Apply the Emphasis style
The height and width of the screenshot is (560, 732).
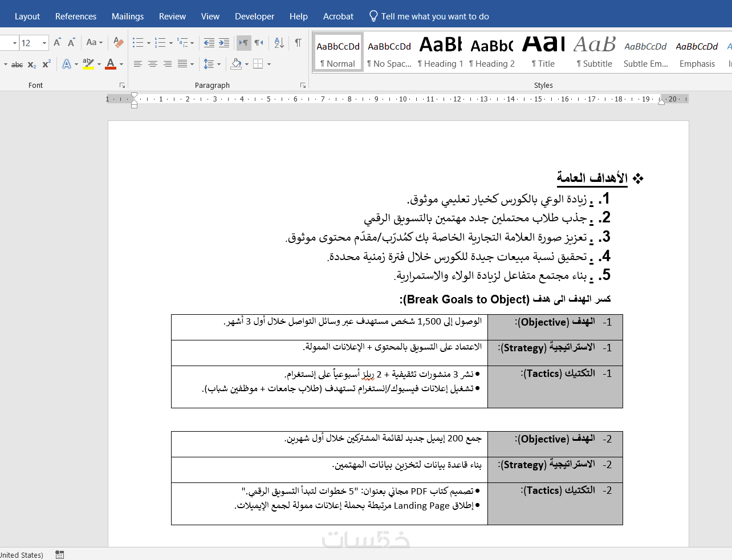697,52
